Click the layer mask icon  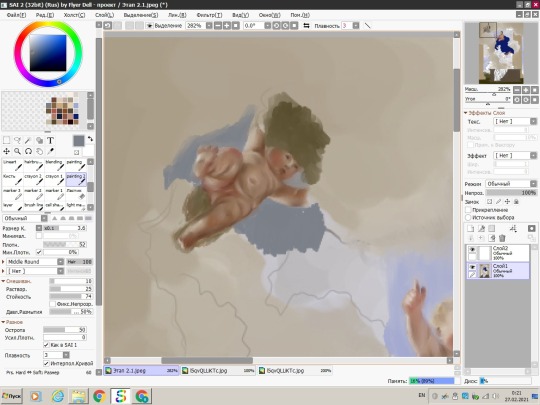(531, 228)
